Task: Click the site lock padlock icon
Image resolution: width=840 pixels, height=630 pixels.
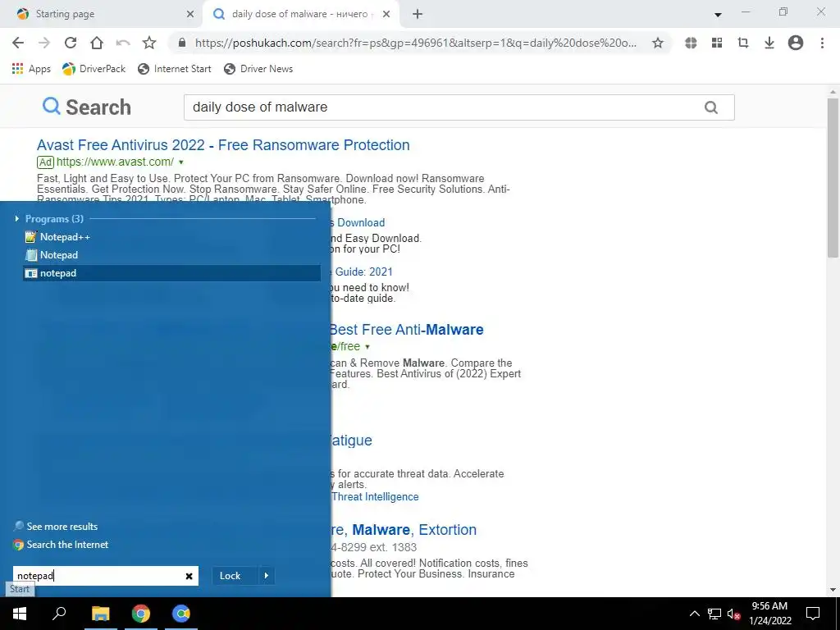Action: (181, 43)
